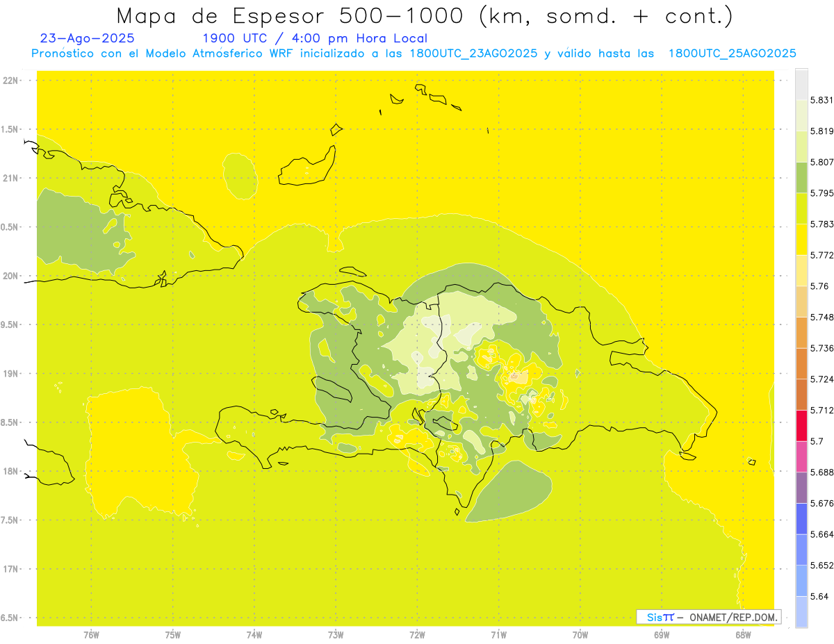Viewport: 834px width, 644px height.
Task: Click the orange swatch between 5.724 and 5.736
Action: [x=801, y=364]
